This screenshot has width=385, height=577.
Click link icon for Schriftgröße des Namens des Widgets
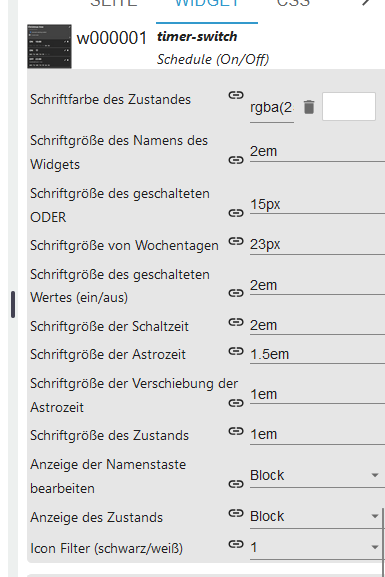click(x=236, y=160)
